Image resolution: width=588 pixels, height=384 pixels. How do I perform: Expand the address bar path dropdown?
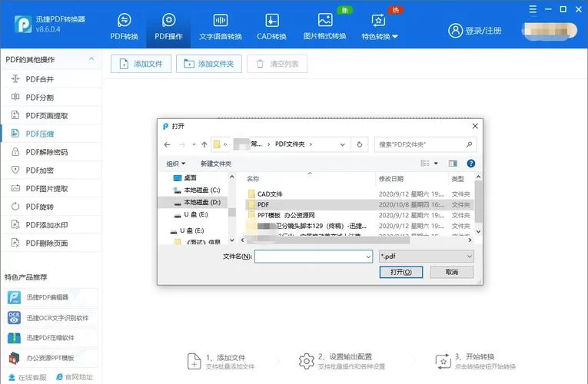tap(342, 144)
